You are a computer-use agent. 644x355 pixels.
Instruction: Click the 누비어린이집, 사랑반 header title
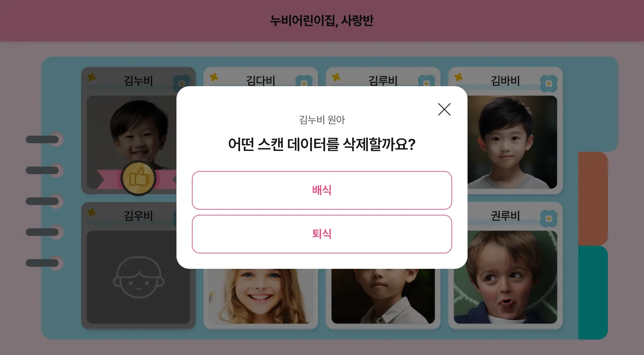322,21
